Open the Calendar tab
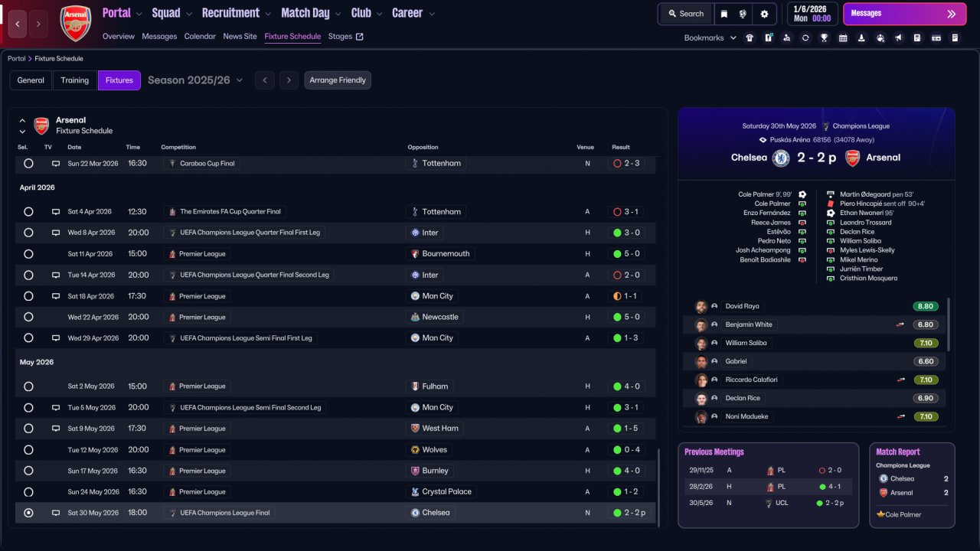 pos(200,36)
